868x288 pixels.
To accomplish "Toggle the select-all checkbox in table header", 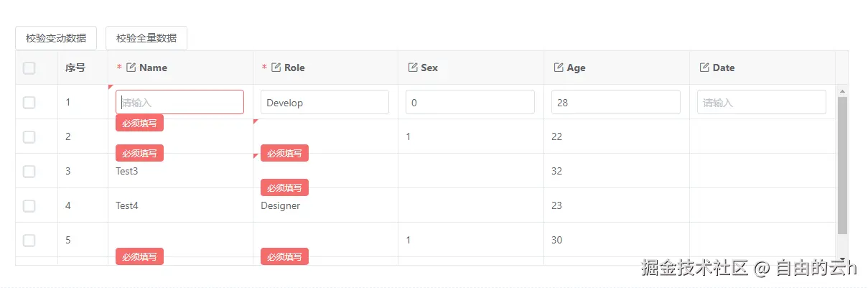I will point(29,68).
